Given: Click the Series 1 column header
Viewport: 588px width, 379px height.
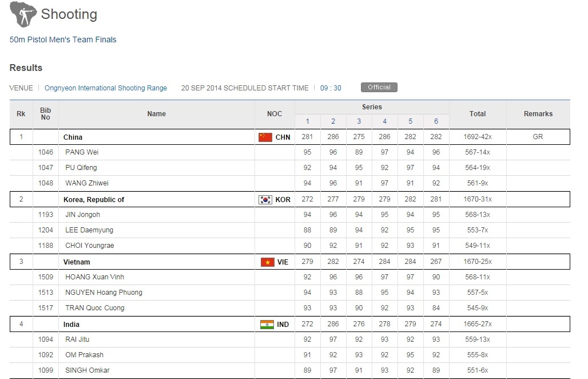Looking at the screenshot, I should (x=307, y=121).
